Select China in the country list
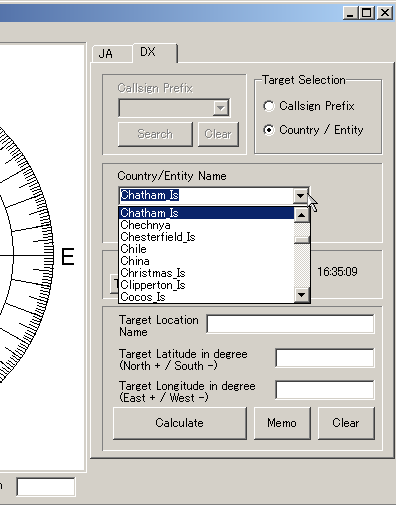 pyautogui.click(x=206, y=261)
